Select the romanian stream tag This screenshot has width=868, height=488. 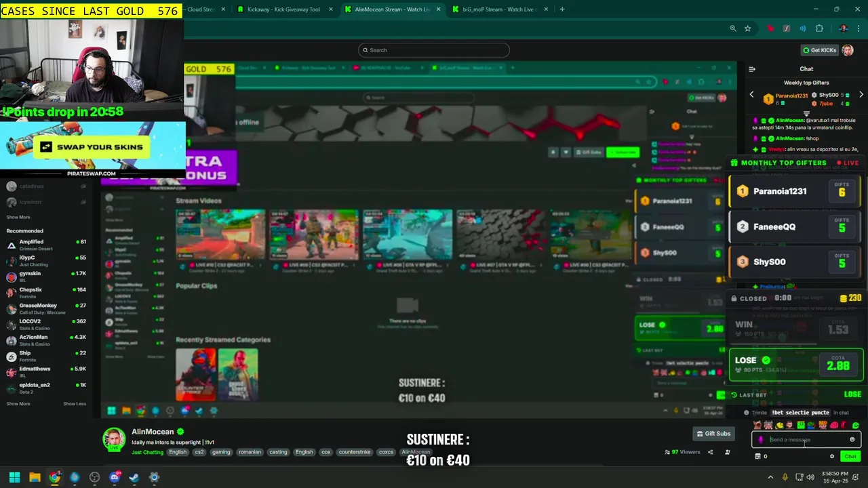250,452
